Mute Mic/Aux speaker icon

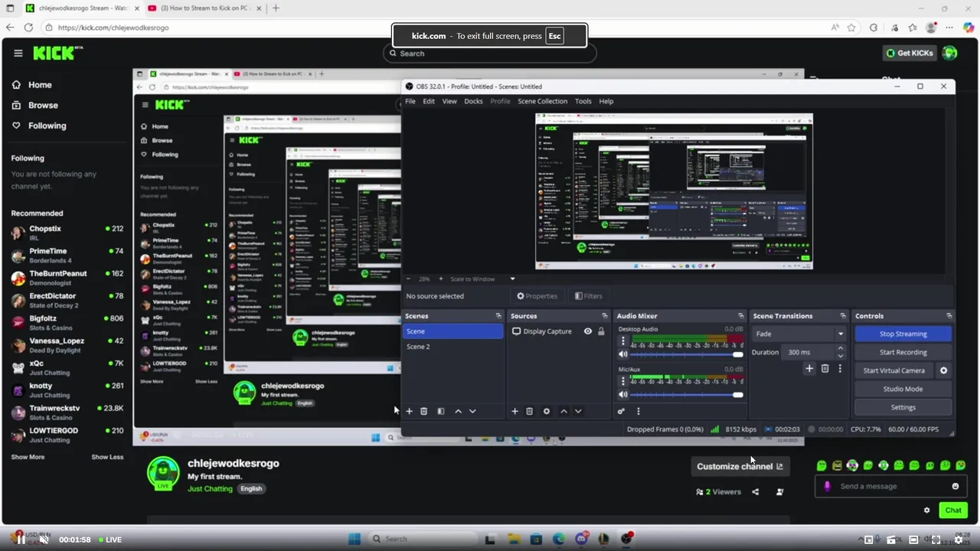coord(623,395)
